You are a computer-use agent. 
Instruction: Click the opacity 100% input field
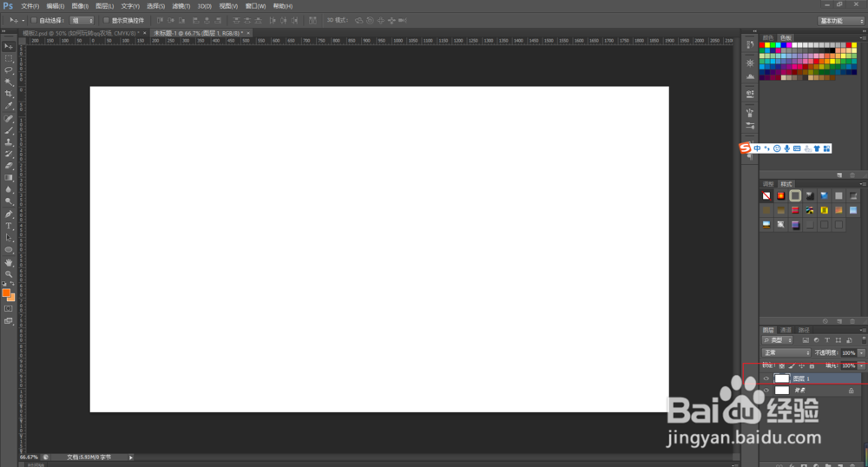(x=849, y=353)
